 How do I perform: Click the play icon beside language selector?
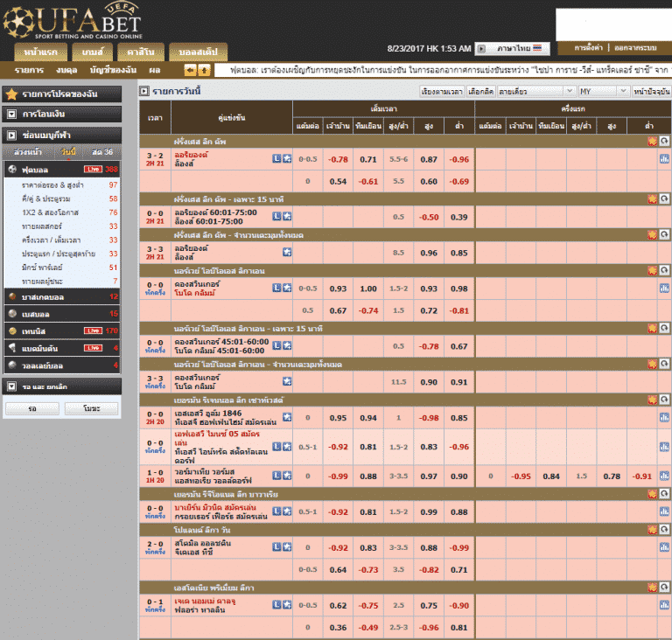(481, 48)
